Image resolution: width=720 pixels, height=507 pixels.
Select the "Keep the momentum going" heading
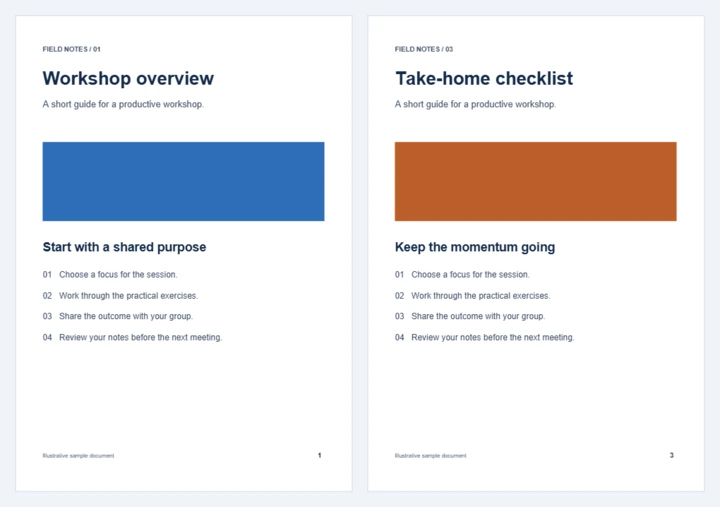coord(475,247)
